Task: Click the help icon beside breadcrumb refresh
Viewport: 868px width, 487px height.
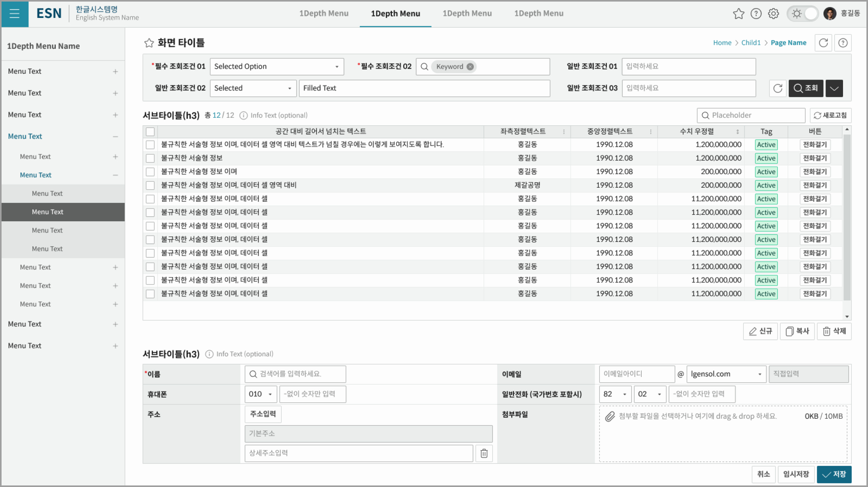Action: coord(843,43)
